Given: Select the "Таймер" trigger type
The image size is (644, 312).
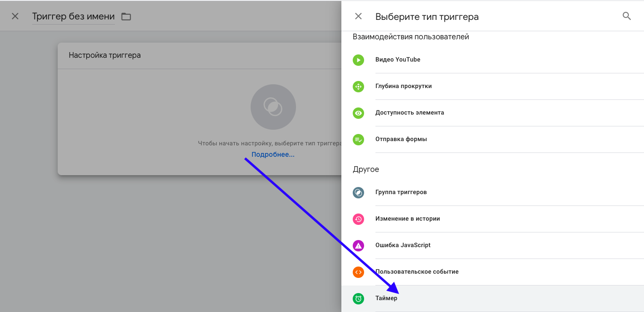Looking at the screenshot, I should click(x=493, y=298).
